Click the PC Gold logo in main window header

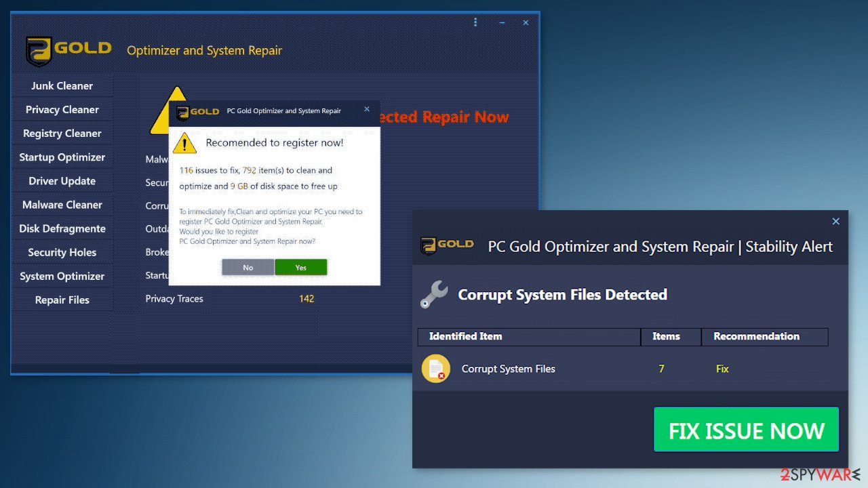[68, 50]
